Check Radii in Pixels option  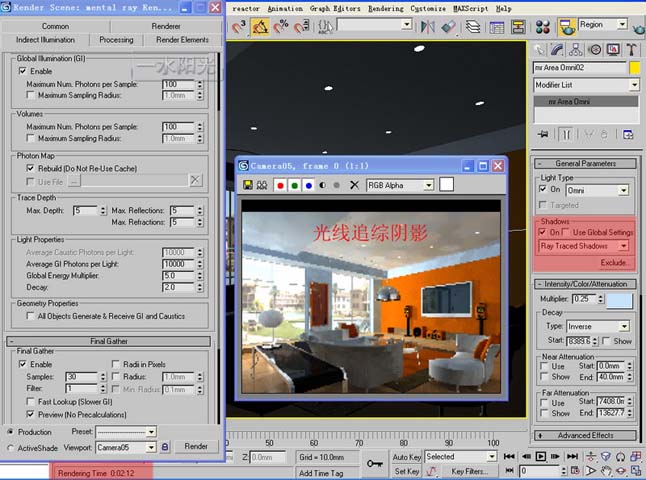[116, 364]
